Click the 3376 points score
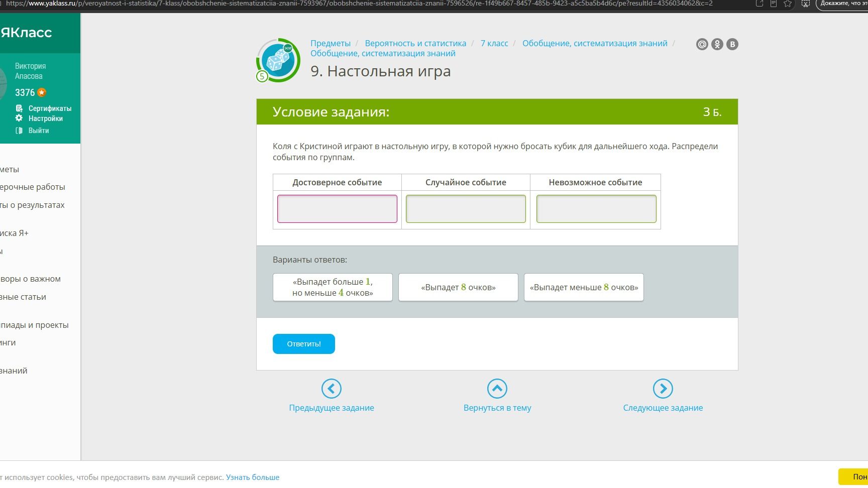 pyautogui.click(x=25, y=92)
